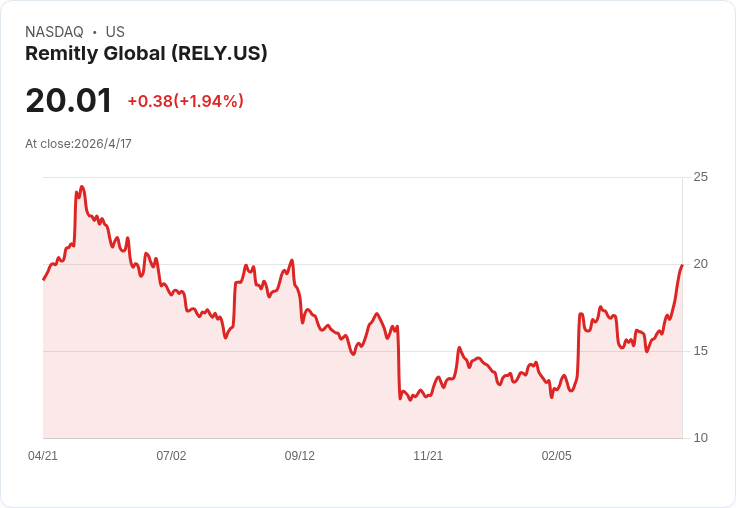Screen dimensions: 736x508
Task: Click the 20.01 closing price
Action: (68, 101)
